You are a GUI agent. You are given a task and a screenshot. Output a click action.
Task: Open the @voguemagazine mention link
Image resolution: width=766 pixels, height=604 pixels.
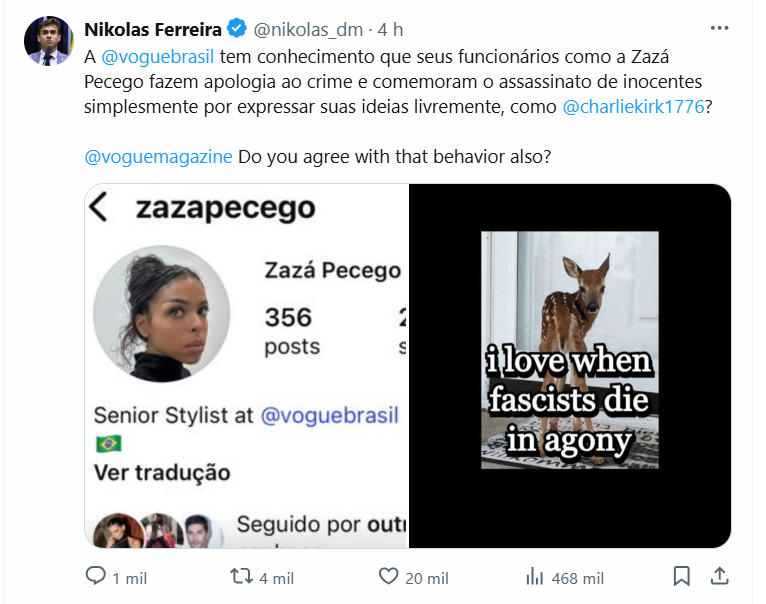coord(158,157)
